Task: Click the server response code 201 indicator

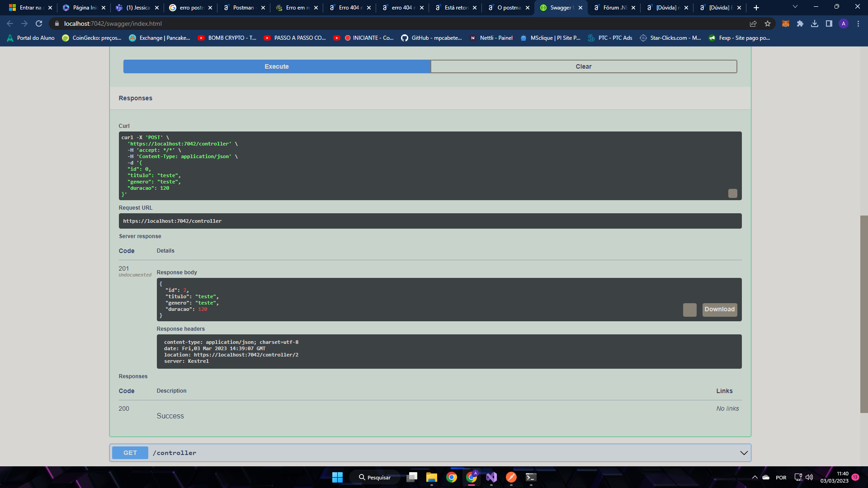Action: point(123,267)
